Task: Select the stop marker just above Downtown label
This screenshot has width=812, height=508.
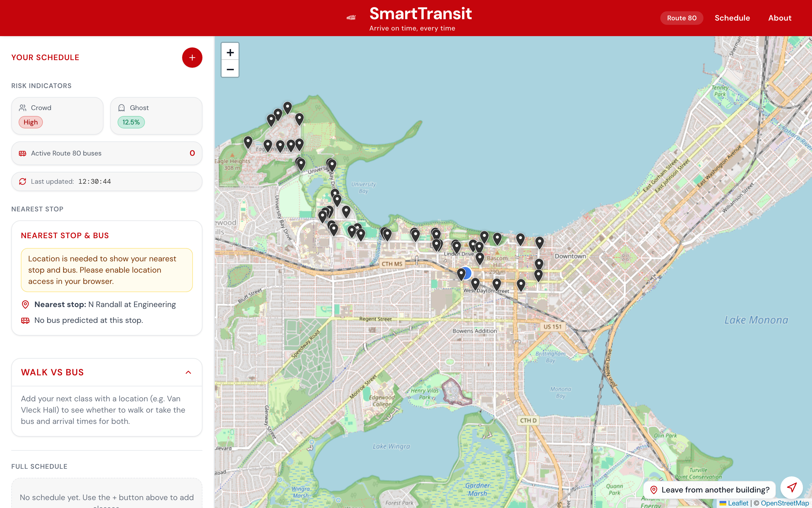Action: point(540,243)
